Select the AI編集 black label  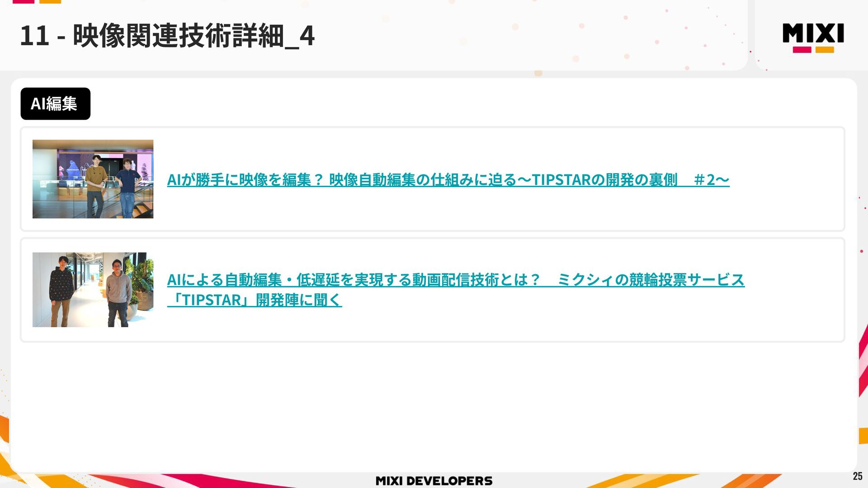(x=55, y=103)
